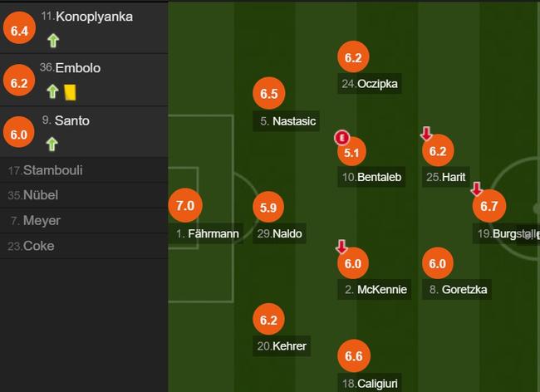Select bench player Stambouli
Image resolution: width=540 pixels, height=392 pixels.
pyautogui.click(x=84, y=170)
